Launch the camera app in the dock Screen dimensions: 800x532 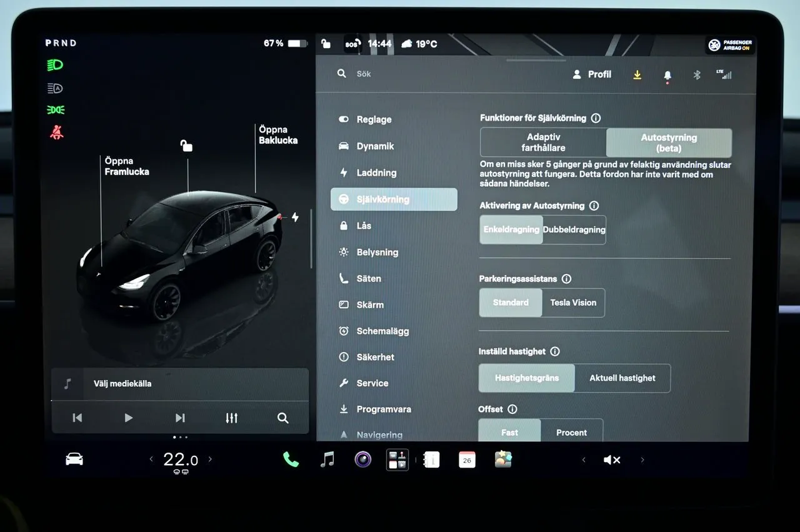(x=362, y=459)
